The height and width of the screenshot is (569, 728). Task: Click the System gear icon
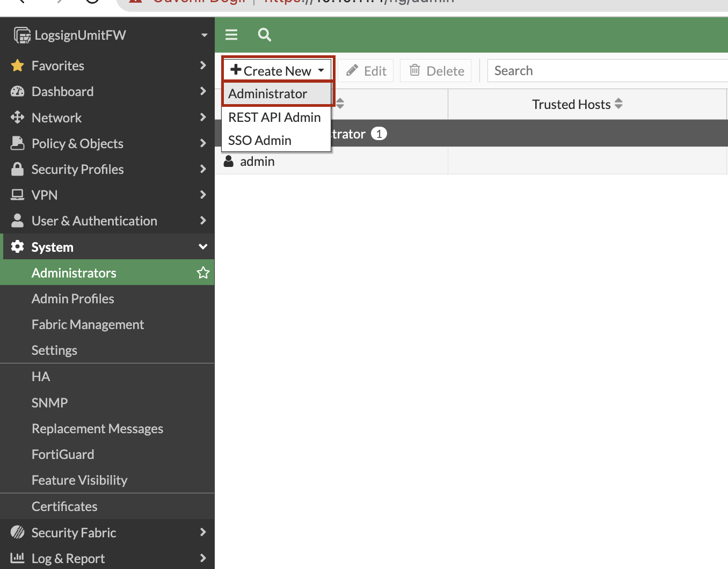(x=18, y=246)
